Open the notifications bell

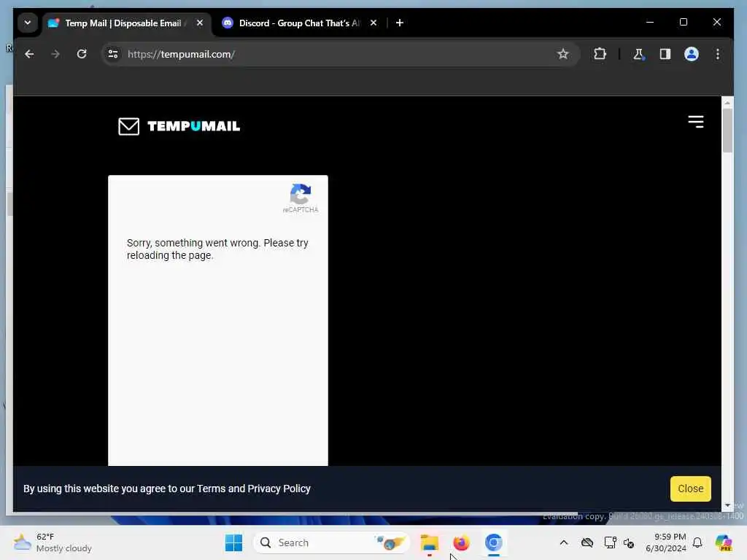[697, 542]
